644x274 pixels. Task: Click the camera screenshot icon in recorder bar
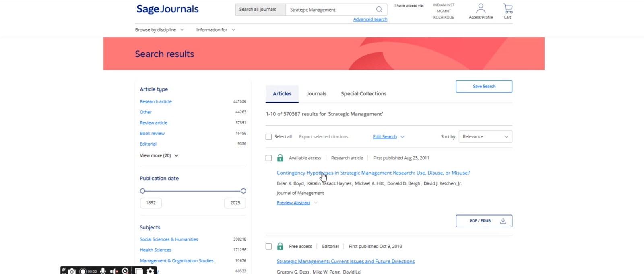coord(72,271)
